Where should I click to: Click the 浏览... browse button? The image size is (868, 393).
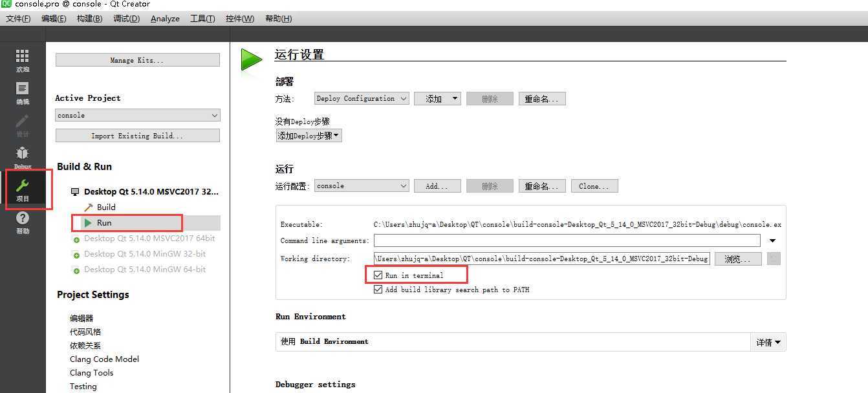(738, 259)
